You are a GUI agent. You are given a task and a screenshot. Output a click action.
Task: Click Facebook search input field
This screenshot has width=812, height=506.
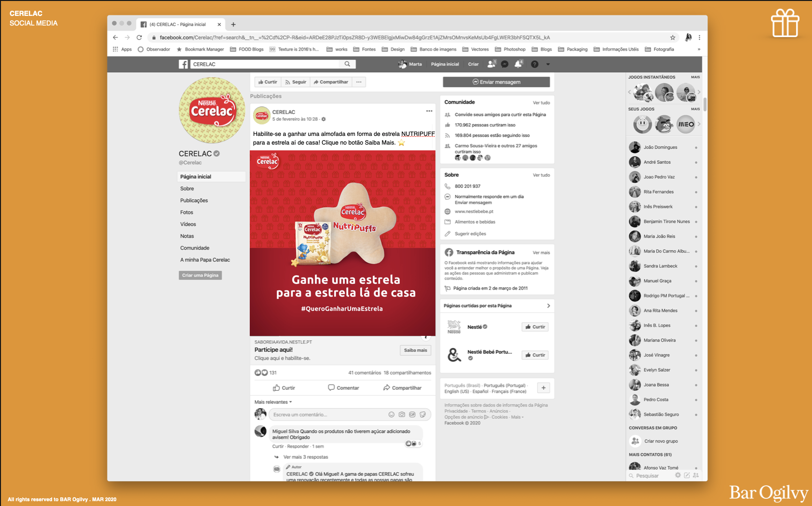point(264,64)
